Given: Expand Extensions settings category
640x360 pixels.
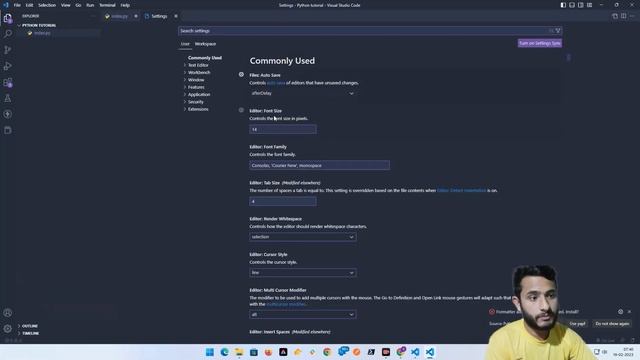Looking at the screenshot, I should coord(198,109).
